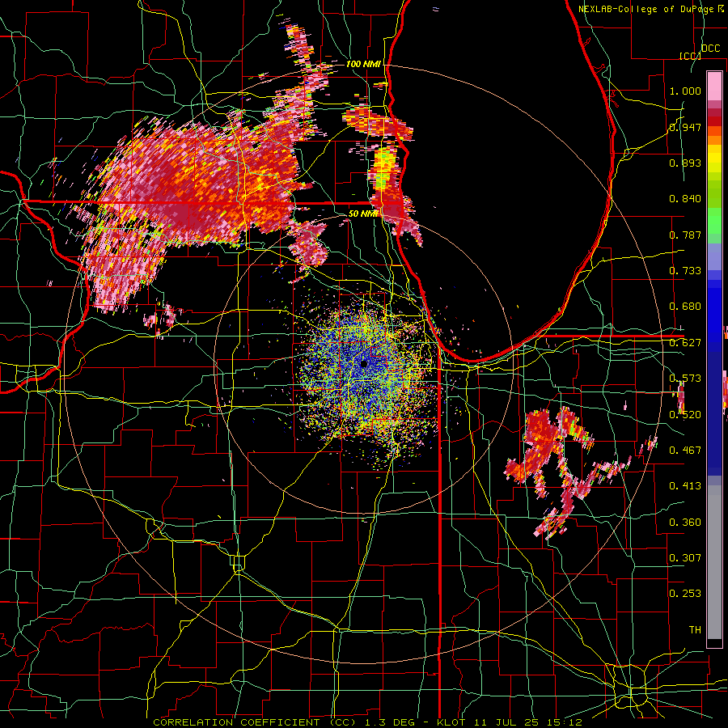
Task: Click the 0.893 scale value
Action: 685,163
